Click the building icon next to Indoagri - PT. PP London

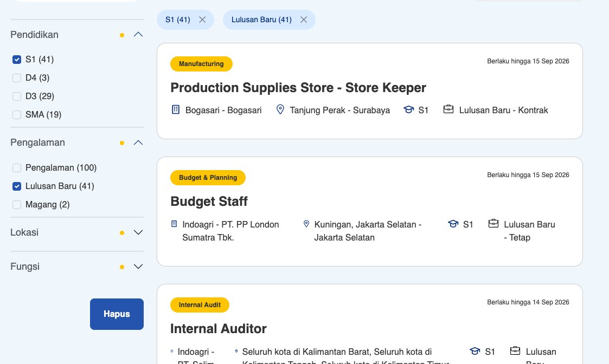tap(174, 224)
